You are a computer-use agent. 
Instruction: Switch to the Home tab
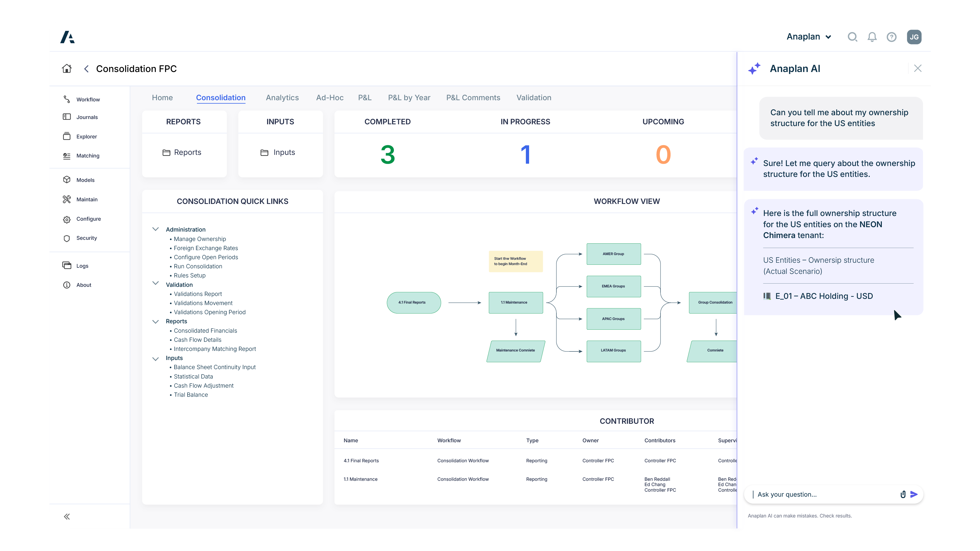click(162, 98)
